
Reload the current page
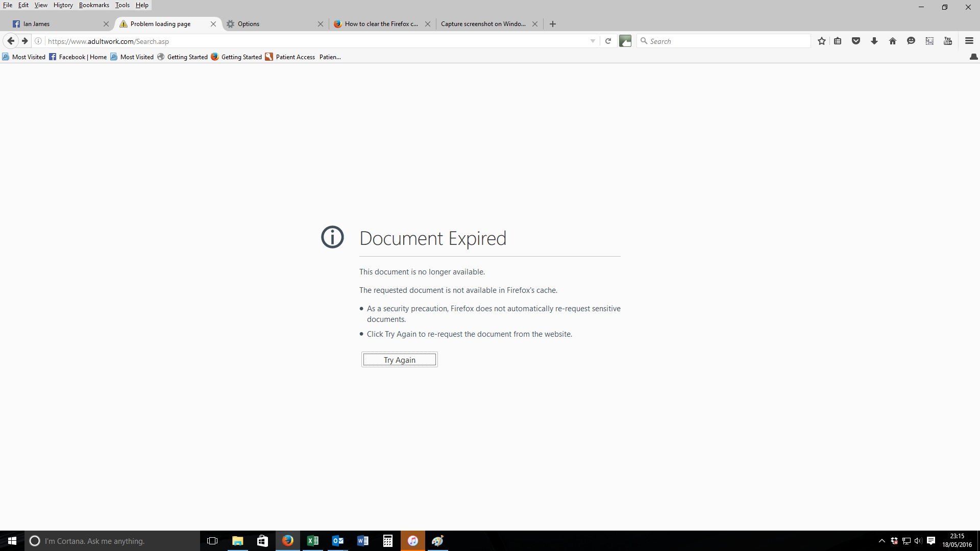pos(608,41)
